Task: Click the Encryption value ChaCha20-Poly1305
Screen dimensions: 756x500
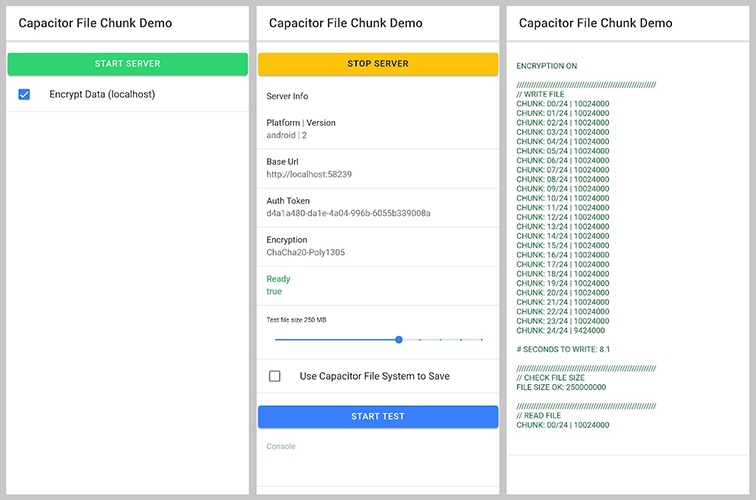Action: point(306,253)
